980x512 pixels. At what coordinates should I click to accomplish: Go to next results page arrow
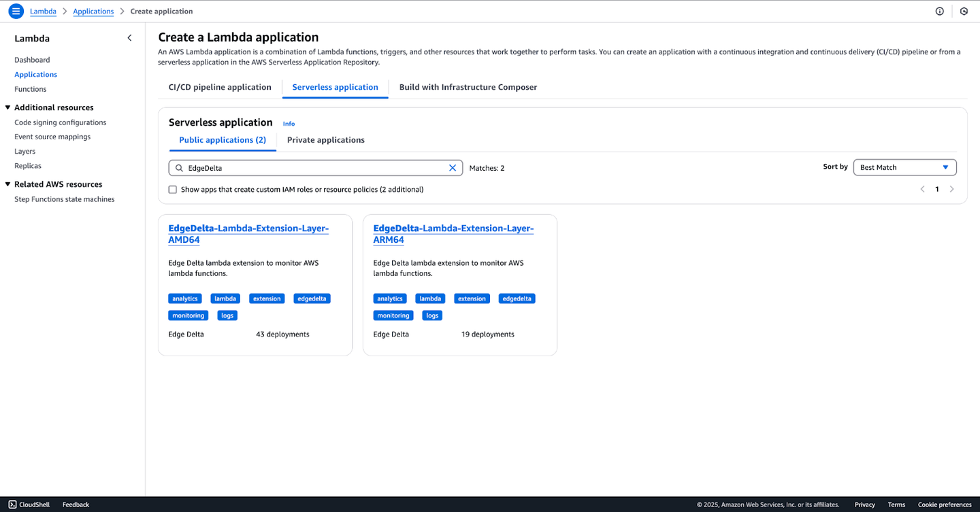(x=951, y=189)
